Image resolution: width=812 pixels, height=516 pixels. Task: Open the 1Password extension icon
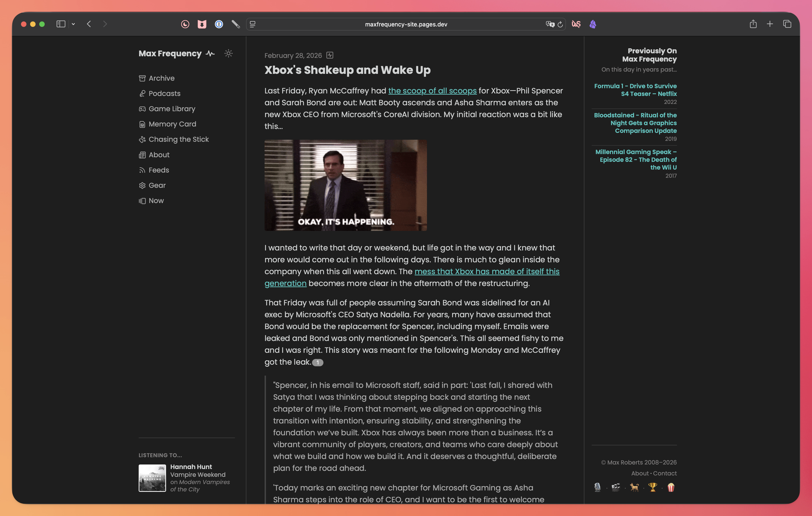click(x=219, y=24)
